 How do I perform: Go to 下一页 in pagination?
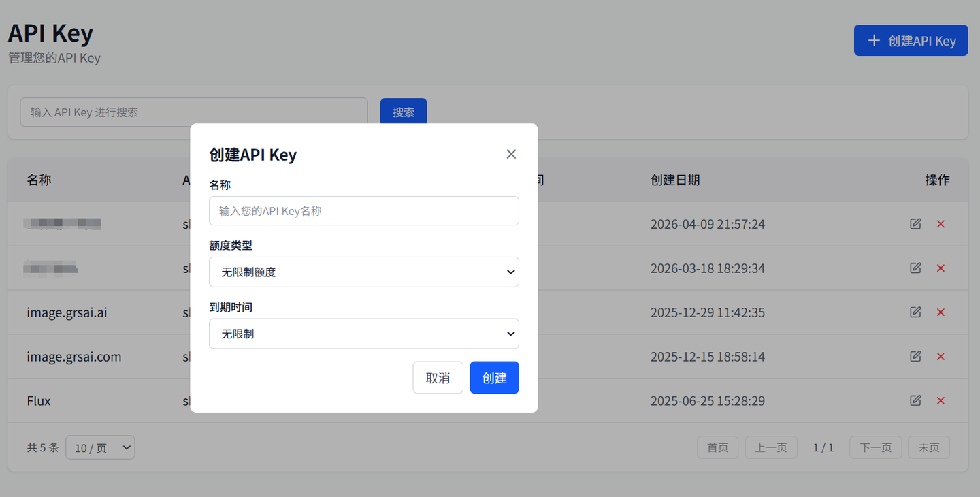[875, 447]
